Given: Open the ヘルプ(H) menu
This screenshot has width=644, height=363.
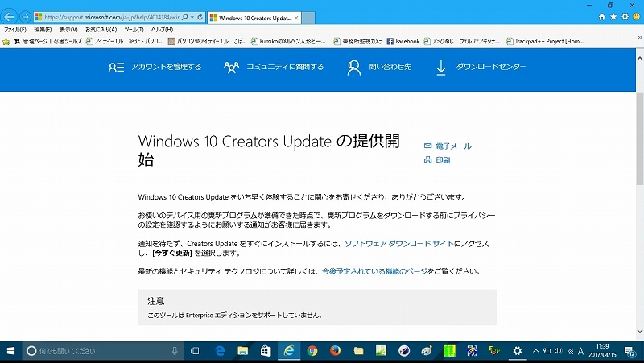Looking at the screenshot, I should 162,30.
